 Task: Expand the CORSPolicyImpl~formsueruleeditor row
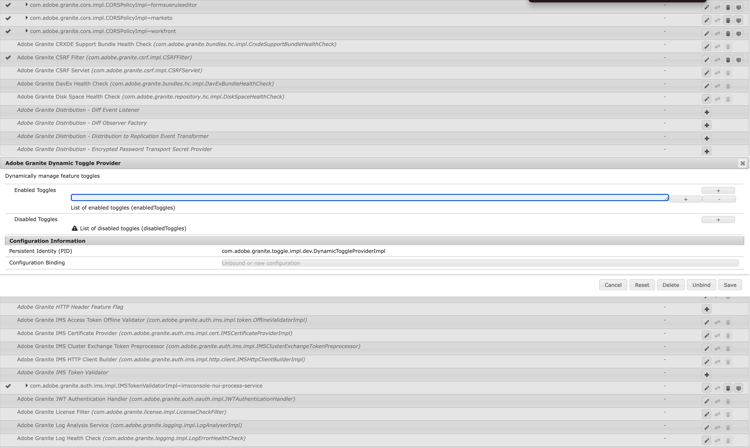(26, 5)
